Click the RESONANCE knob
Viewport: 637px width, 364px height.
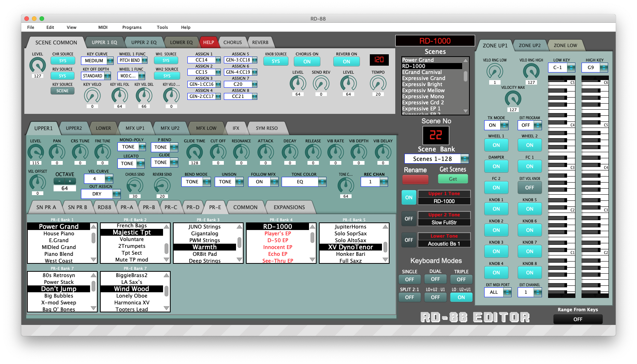click(x=241, y=152)
